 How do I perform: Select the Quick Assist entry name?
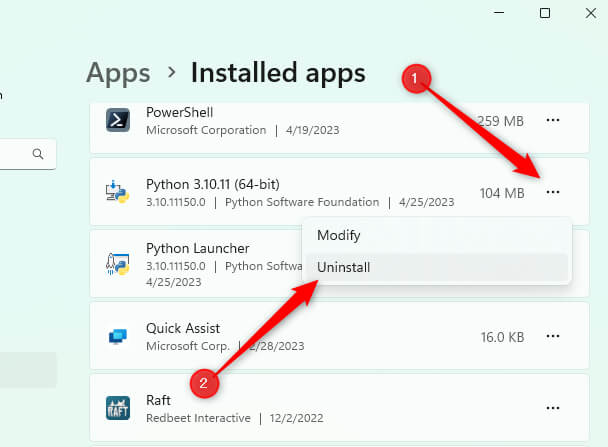coord(183,328)
